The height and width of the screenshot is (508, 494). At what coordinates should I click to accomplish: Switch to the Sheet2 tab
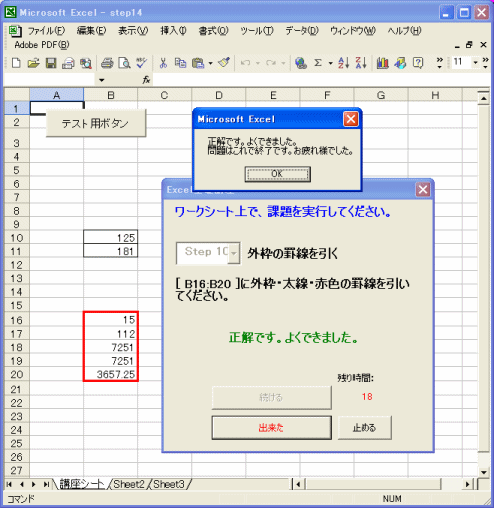[129, 484]
